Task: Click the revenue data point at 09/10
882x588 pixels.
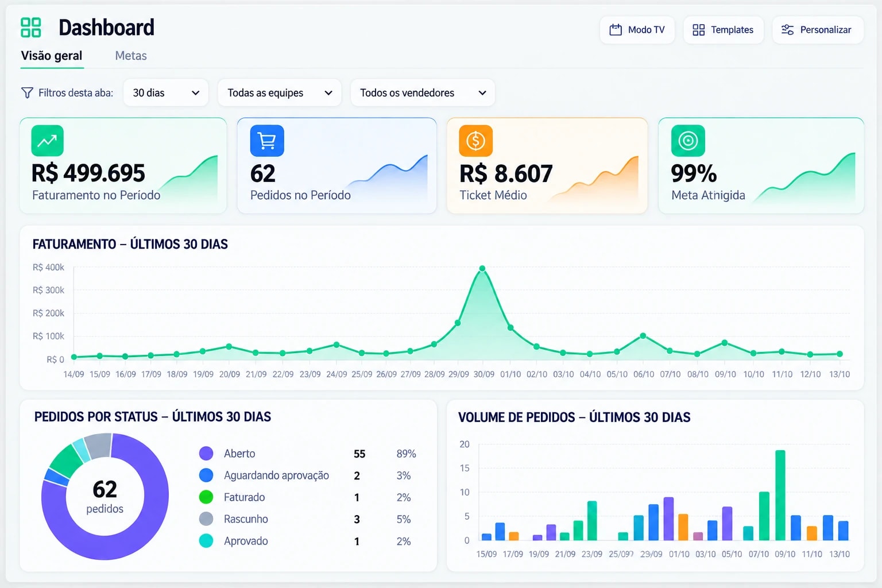Action: click(725, 342)
